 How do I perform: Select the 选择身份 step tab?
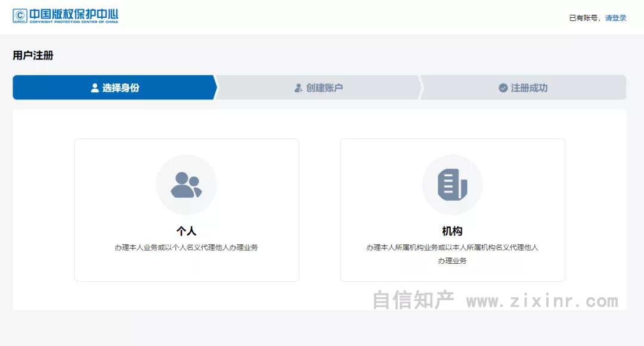pos(114,88)
